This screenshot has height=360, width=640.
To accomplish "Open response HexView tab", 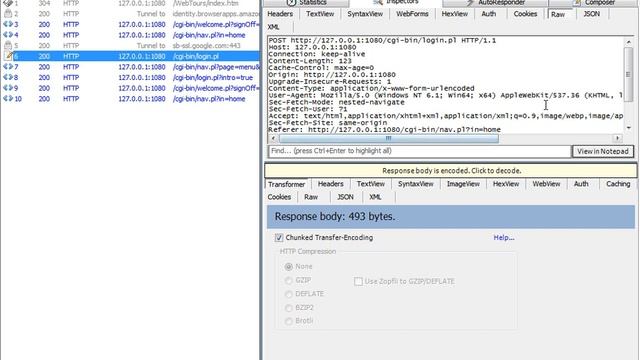I will click(x=506, y=184).
